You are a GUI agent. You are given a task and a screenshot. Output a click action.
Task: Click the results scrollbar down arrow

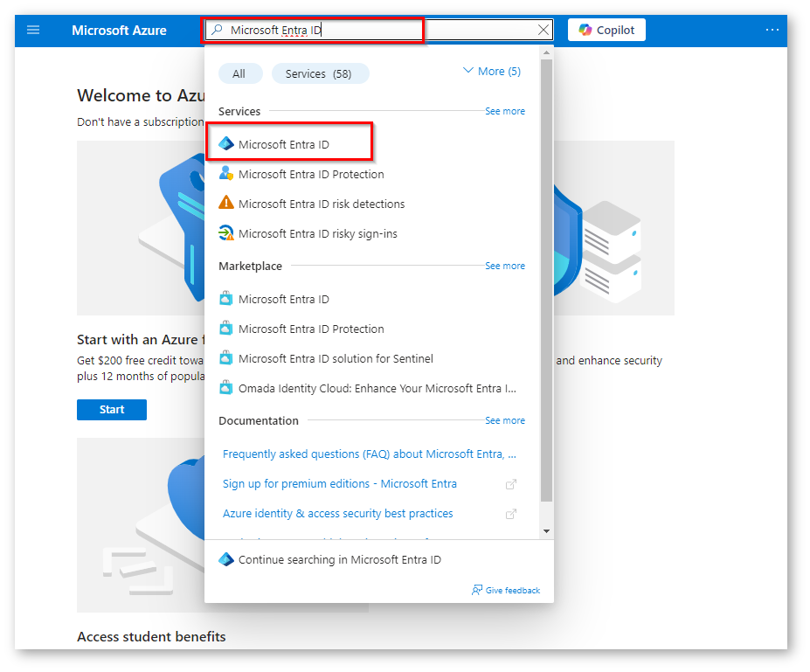coord(546,531)
